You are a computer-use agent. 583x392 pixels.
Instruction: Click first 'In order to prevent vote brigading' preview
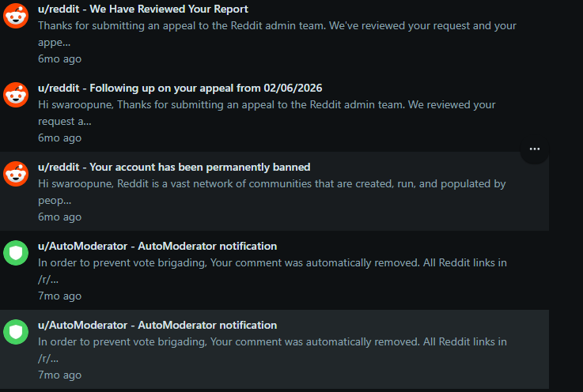pos(272,271)
